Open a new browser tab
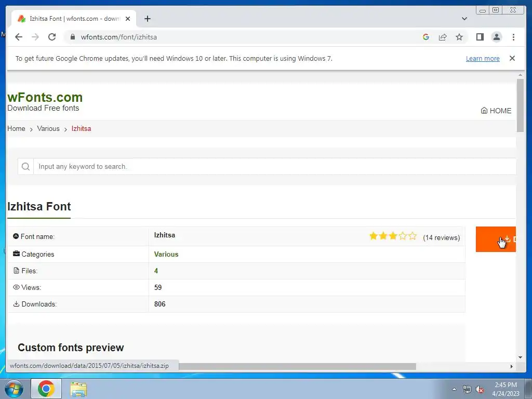This screenshot has height=399, width=532. coord(147,19)
